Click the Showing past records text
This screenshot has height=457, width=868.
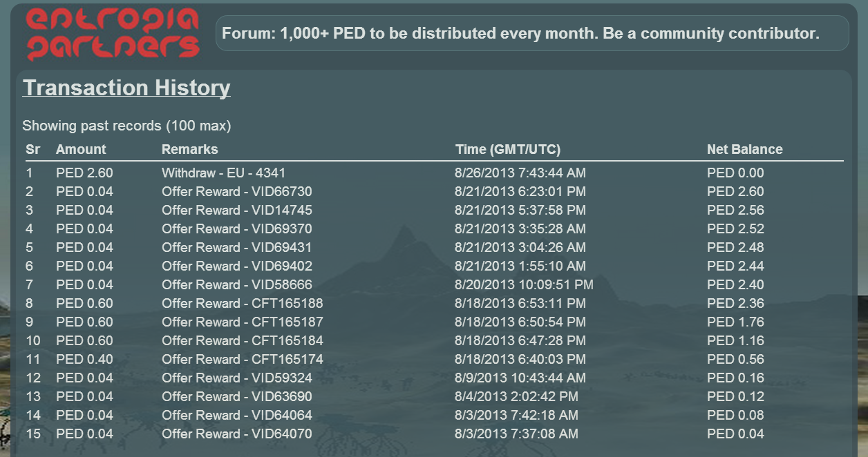[x=126, y=126]
